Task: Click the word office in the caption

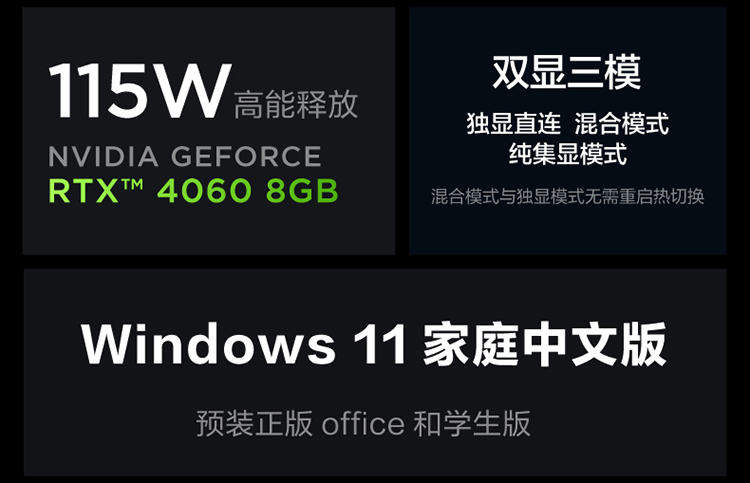Action: pyautogui.click(x=363, y=423)
